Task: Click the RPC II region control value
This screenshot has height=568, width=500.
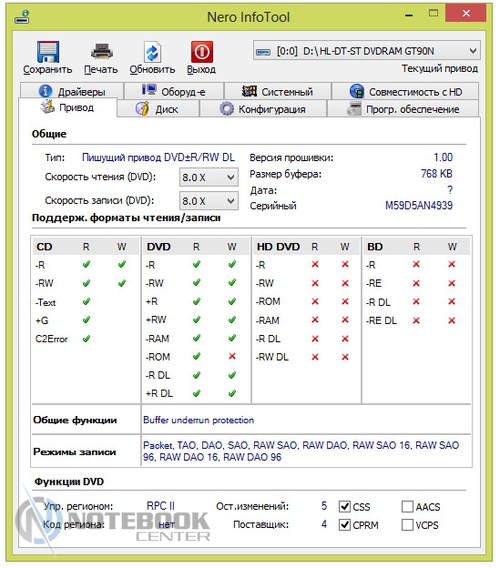Action: 161,506
